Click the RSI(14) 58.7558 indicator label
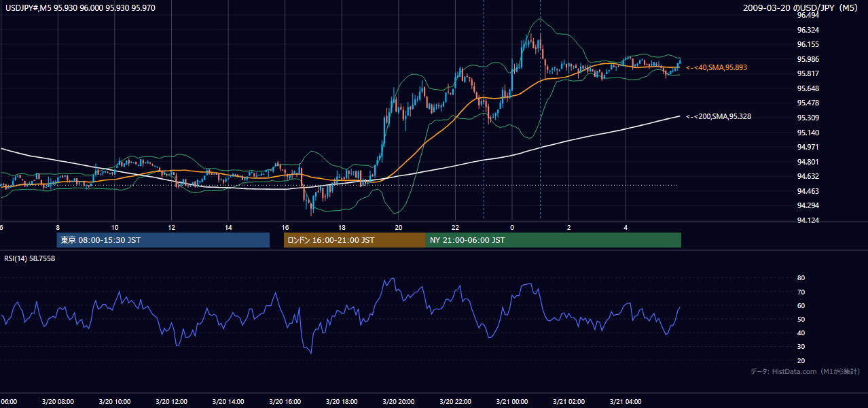Image resolution: width=868 pixels, height=408 pixels. click(30, 258)
